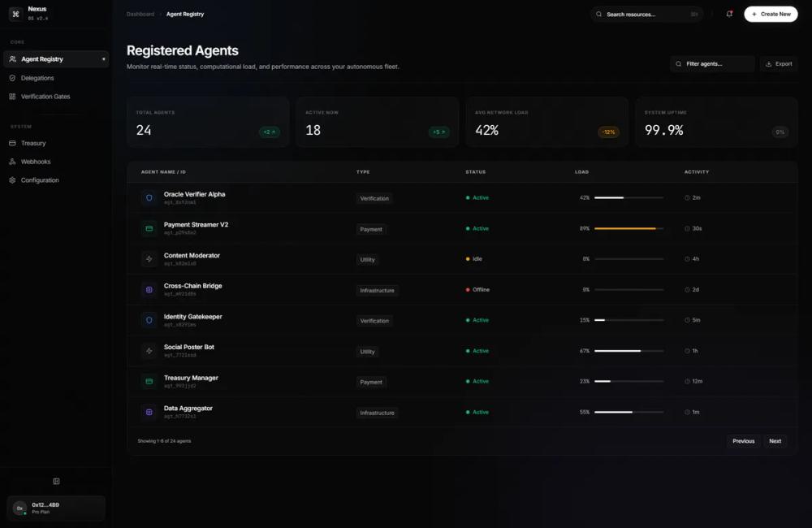
Task: Click the Cross-Chain Bridge chip icon
Action: 149,290
